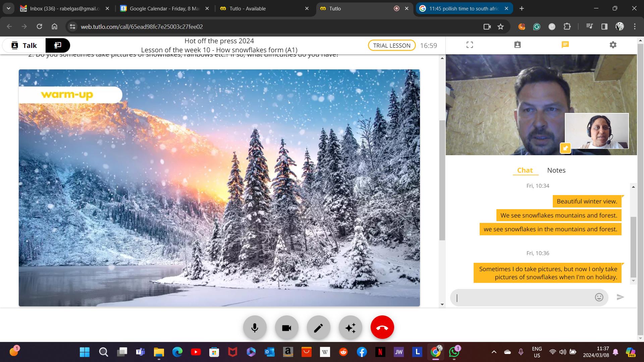Screen dimensions: 644x362
Task: Click the TRIAL LESSON badge
Action: pyautogui.click(x=391, y=46)
